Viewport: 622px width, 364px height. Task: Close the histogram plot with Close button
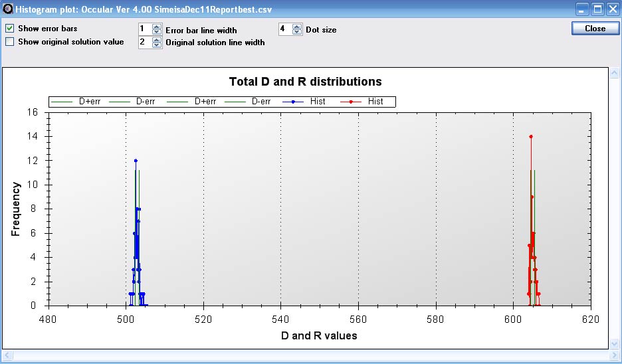coord(595,29)
